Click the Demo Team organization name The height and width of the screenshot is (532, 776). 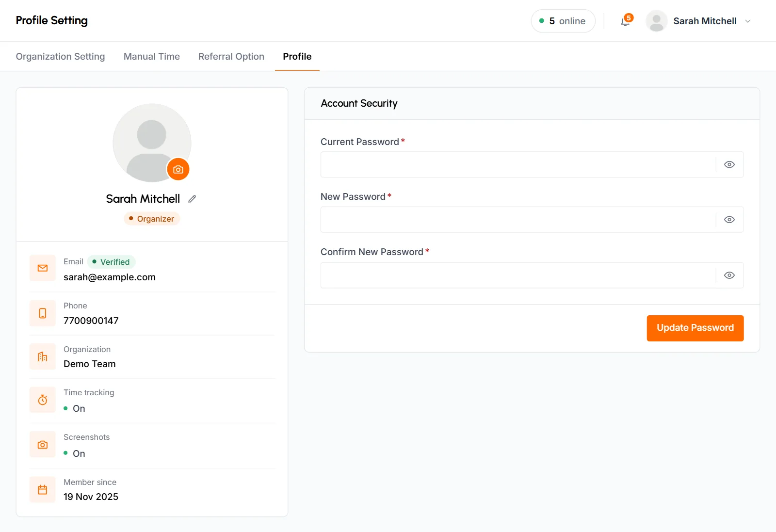[90, 364]
